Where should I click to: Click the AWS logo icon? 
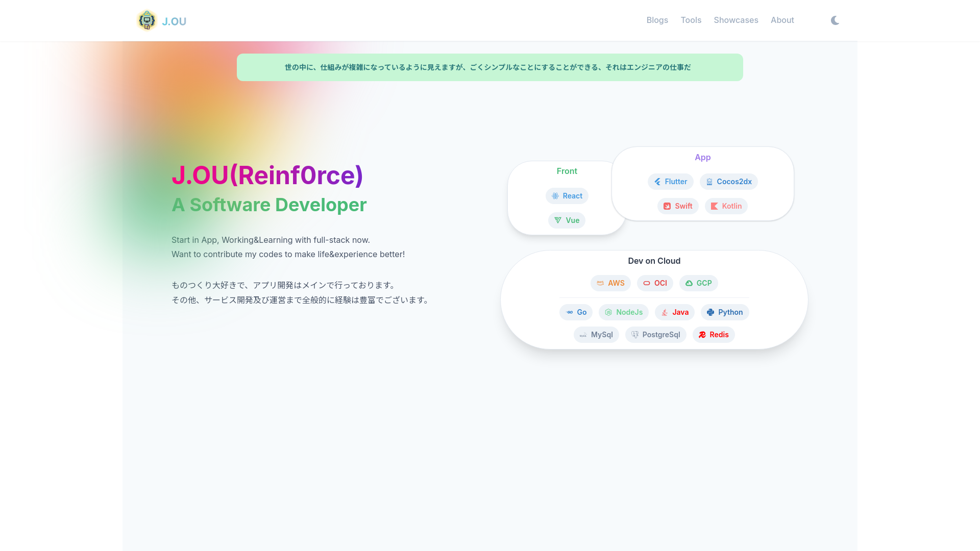coord(600,283)
